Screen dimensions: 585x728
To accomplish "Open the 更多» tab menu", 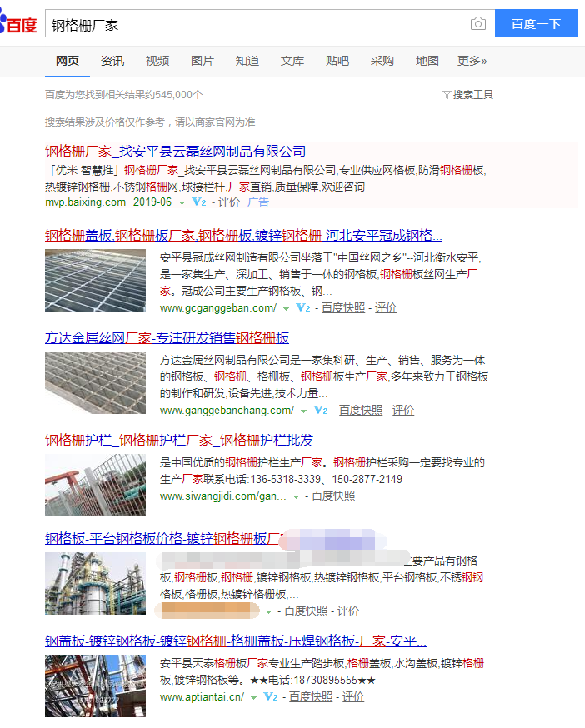I will point(472,61).
